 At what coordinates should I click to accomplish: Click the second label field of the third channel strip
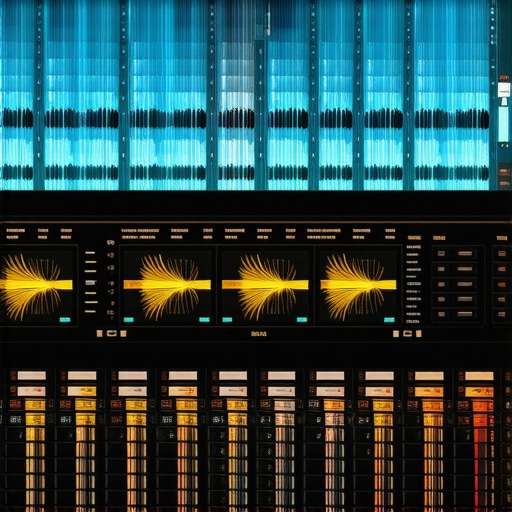point(133,391)
